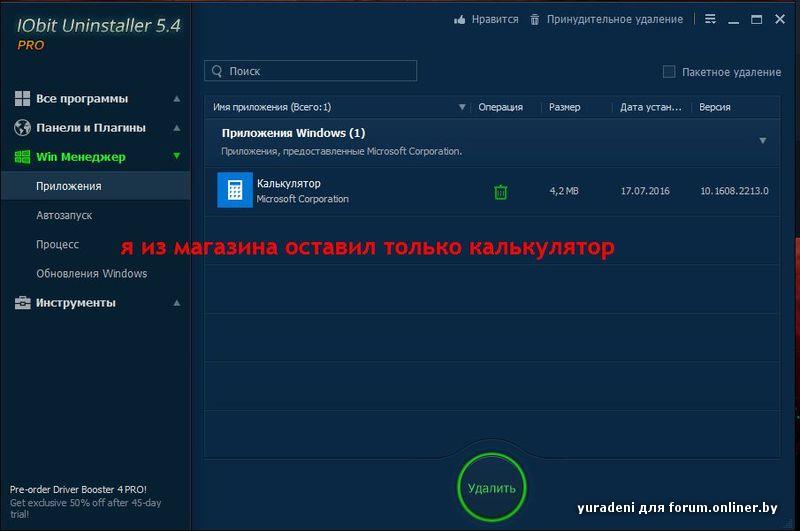
Task: Click the magnifier icon in search box
Action: pyautogui.click(x=217, y=71)
